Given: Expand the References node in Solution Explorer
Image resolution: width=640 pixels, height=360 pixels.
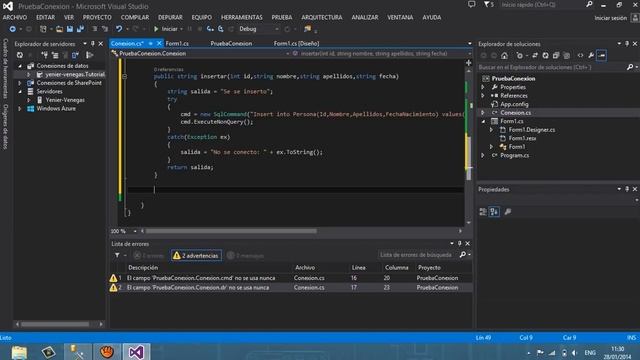Looking at the screenshot, I should (483, 96).
